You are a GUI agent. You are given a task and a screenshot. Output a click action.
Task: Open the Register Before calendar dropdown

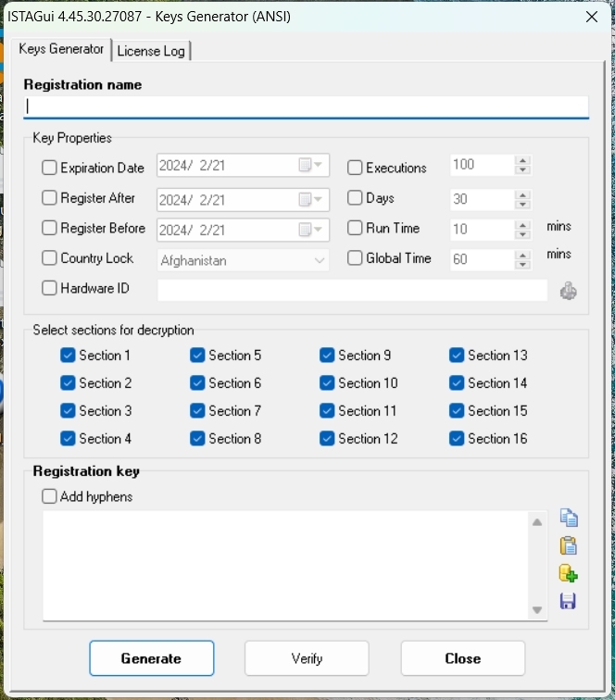(311, 230)
